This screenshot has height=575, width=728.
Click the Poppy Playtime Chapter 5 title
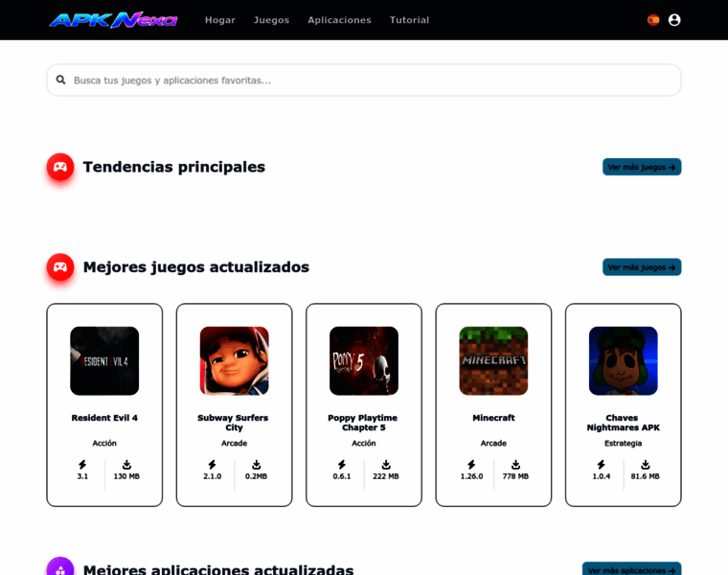pos(363,423)
